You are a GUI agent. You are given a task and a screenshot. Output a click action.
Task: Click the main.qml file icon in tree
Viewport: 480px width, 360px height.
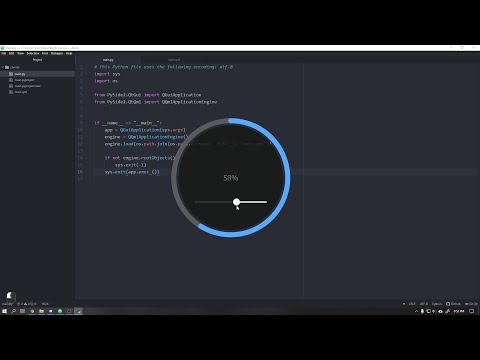pyautogui.click(x=11, y=92)
